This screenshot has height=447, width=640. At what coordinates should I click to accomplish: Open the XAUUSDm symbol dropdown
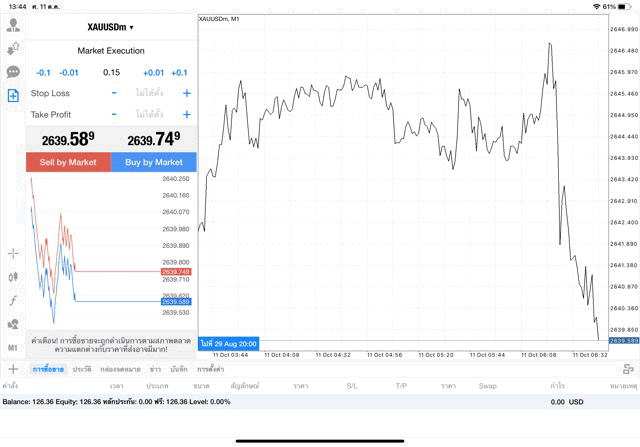click(x=111, y=27)
